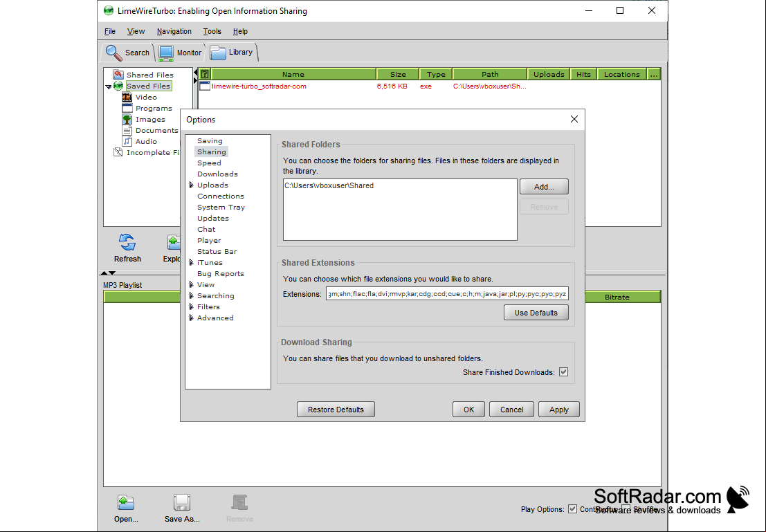The image size is (766, 532).
Task: Close the Options dialog
Action: click(574, 119)
